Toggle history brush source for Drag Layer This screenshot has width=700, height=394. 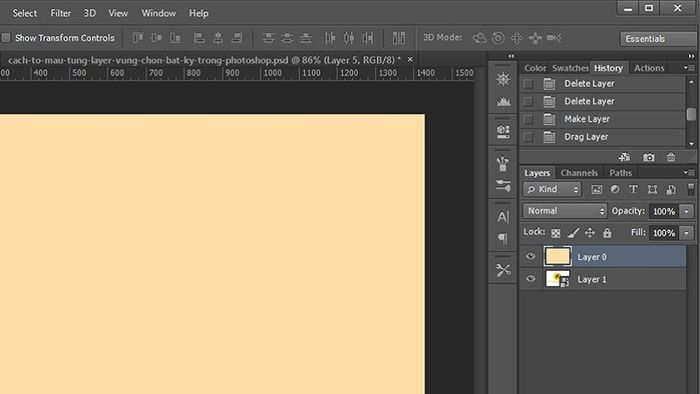(528, 137)
